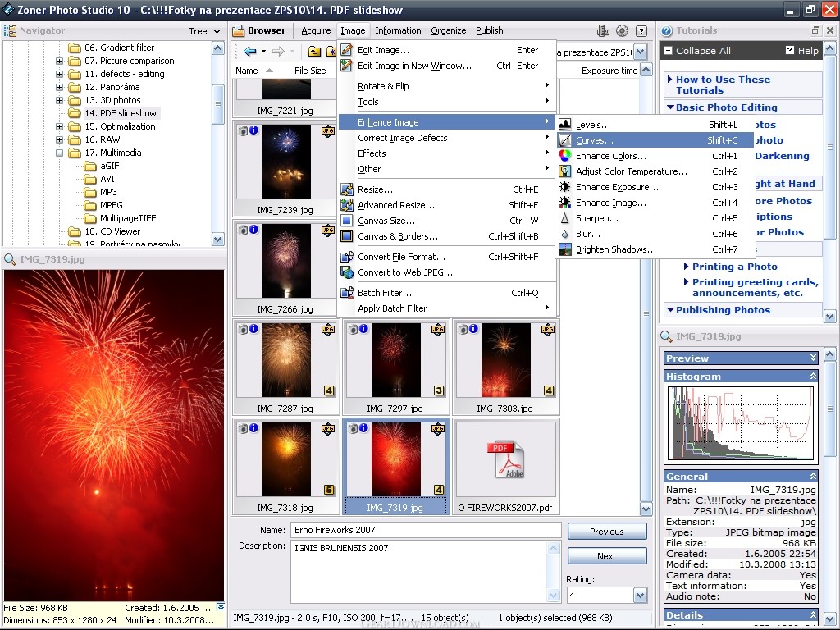Click the Resize icon in Image menu
Image resolution: width=840 pixels, height=630 pixels.
[x=347, y=189]
